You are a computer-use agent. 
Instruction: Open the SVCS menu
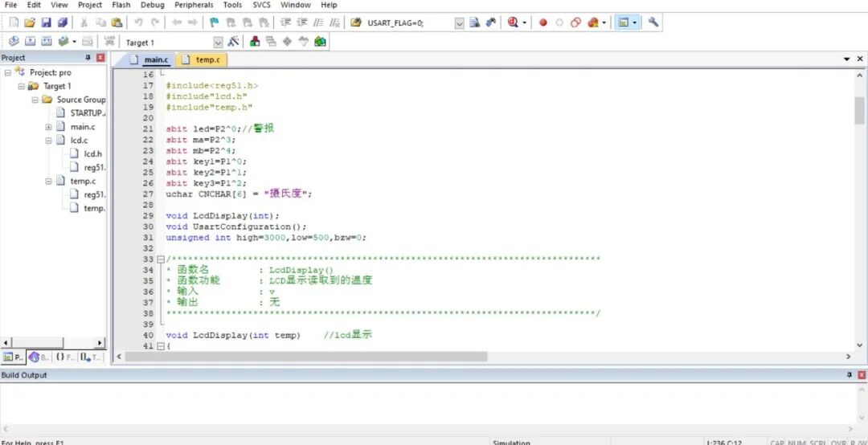(x=262, y=5)
